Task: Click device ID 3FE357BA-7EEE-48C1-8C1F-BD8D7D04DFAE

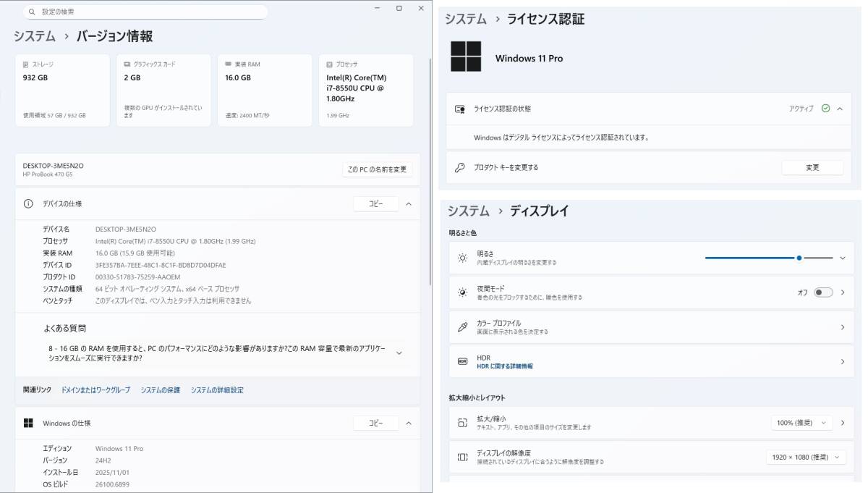Action: pyautogui.click(x=161, y=265)
